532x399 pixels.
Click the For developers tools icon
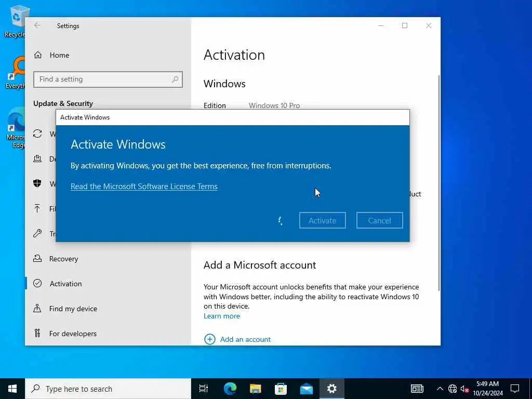(37, 333)
